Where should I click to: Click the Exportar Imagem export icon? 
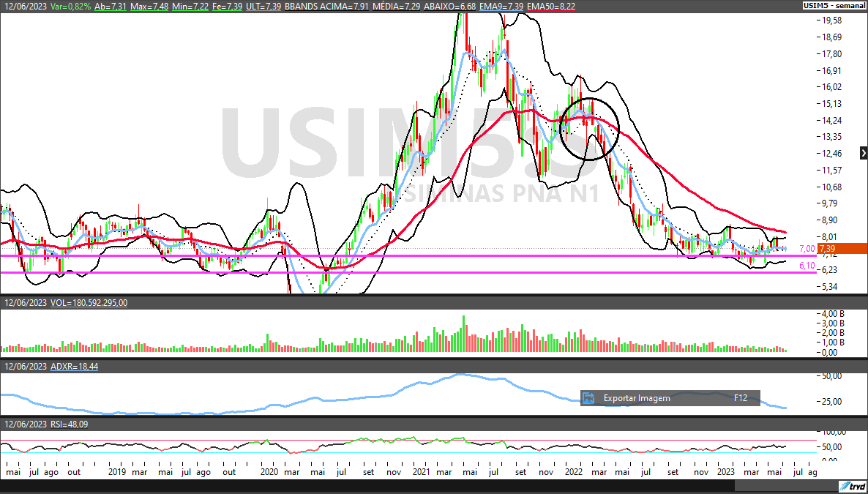tap(588, 398)
